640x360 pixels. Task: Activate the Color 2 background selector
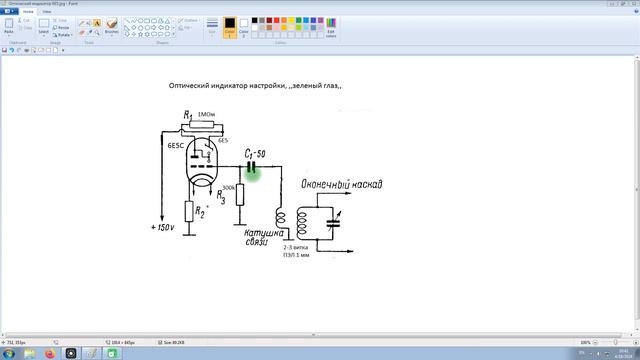click(244, 27)
